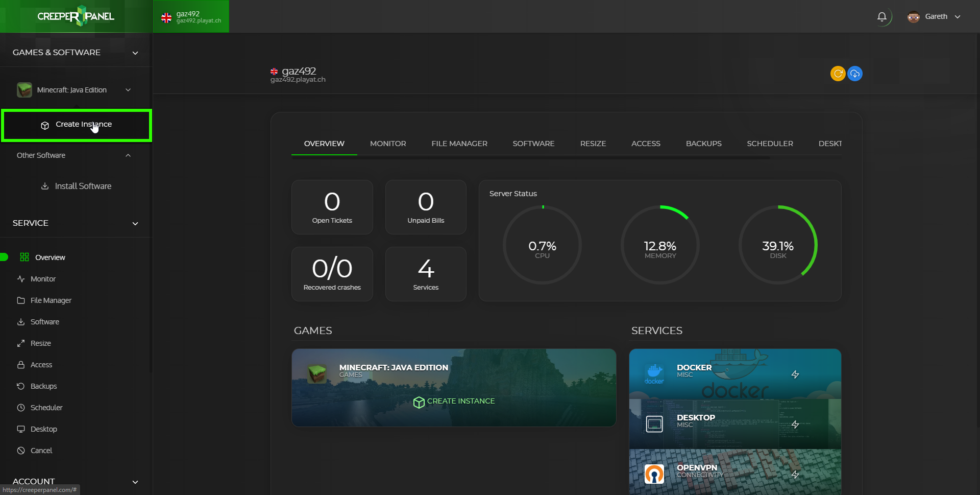Click the OpenVPN service title
Screen dimensions: 980x495
(x=697, y=467)
